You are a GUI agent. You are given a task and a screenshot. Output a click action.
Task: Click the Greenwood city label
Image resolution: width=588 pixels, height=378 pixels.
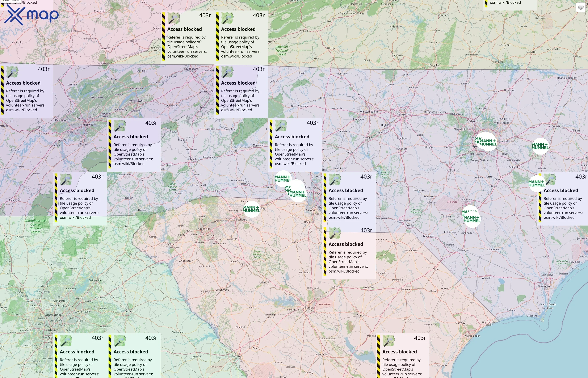tap(222, 290)
